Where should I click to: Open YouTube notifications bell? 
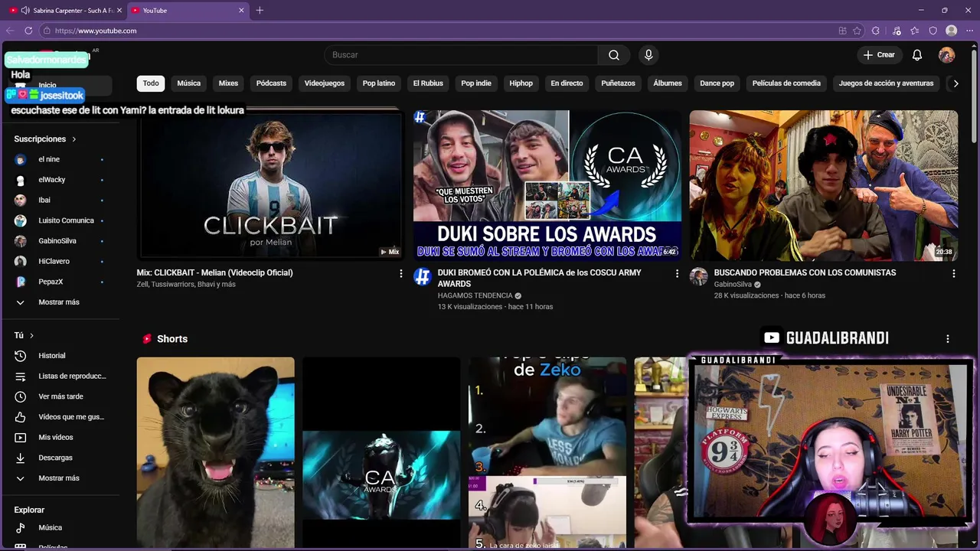click(917, 55)
